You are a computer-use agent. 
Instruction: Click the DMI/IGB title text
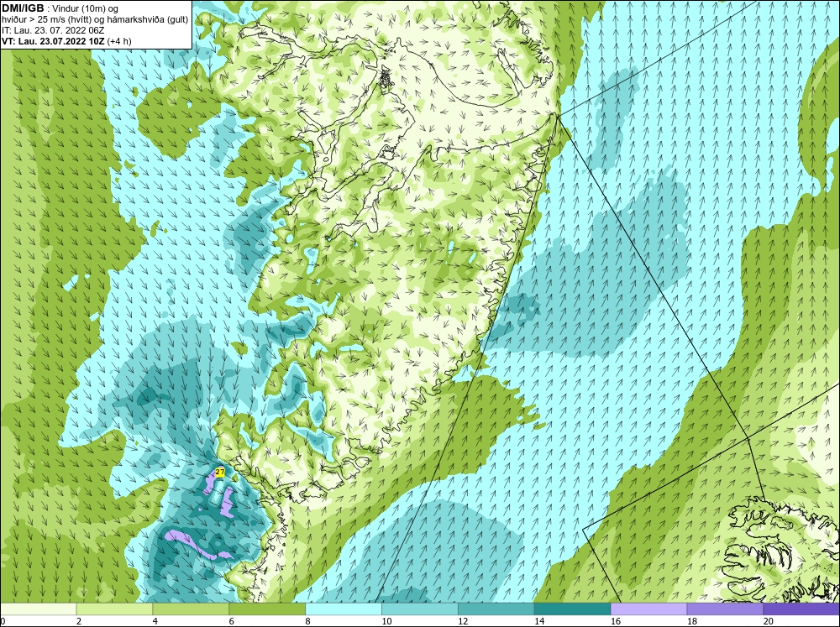23,8
